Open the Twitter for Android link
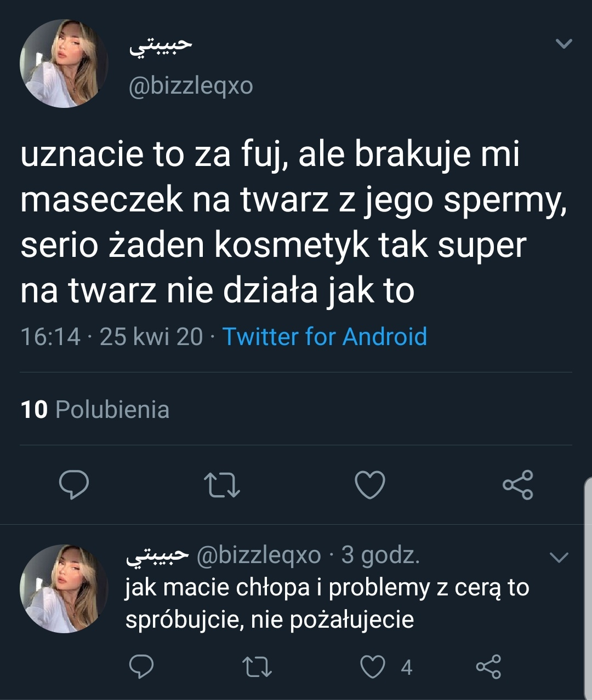Image resolution: width=592 pixels, height=700 pixels. 325,336
